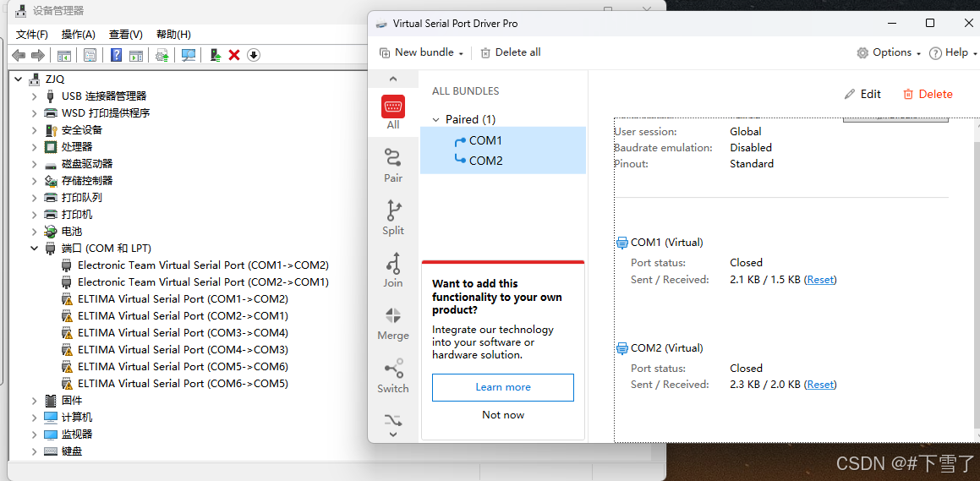Select the 计算机 tree item

point(77,418)
